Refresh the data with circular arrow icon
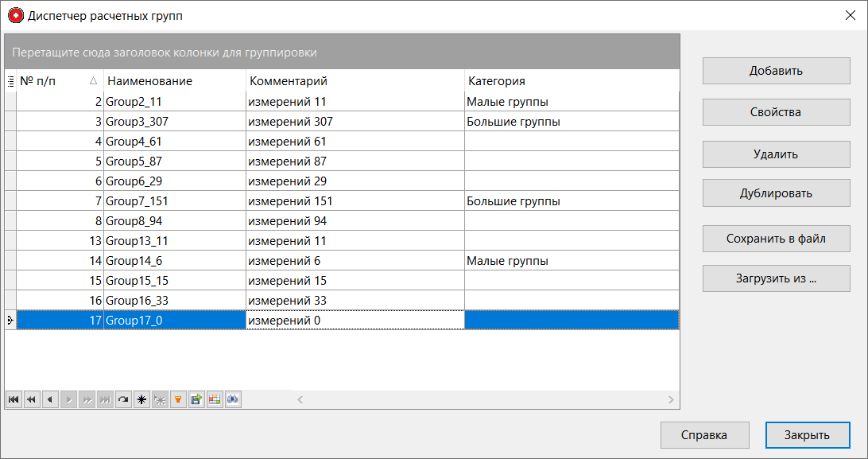This screenshot has height=459, width=868. (x=123, y=399)
